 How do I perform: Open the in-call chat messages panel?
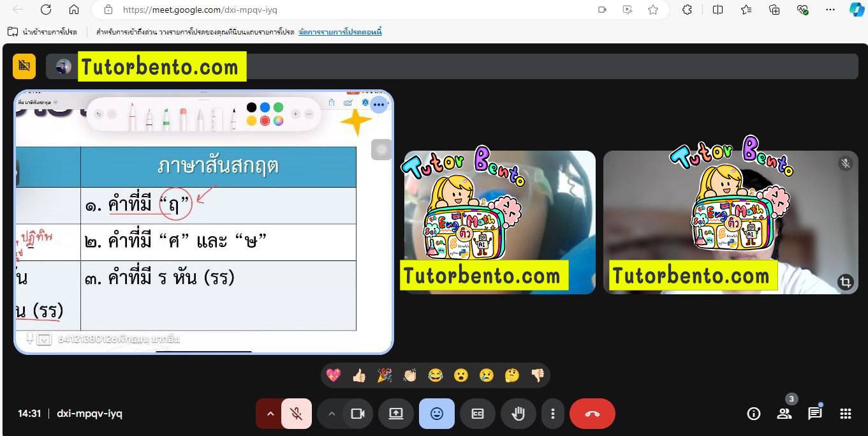[814, 414]
